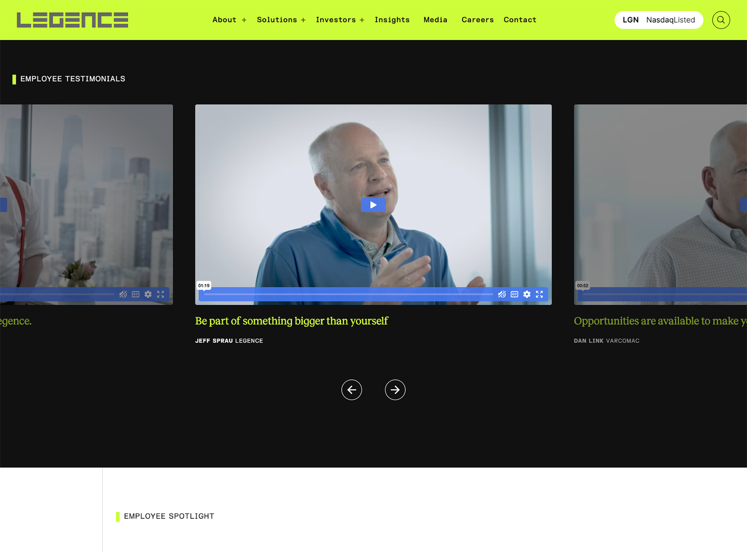Image resolution: width=747 pixels, height=560 pixels.
Task: Click the Legence logo in the header
Action: [x=73, y=20]
